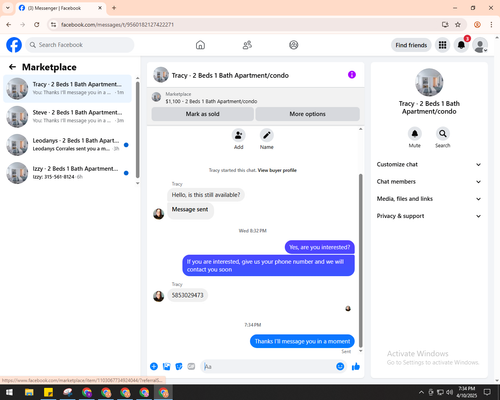Open the Leodanys conversation in the list
Screen dimensions: 500x400
(67, 145)
